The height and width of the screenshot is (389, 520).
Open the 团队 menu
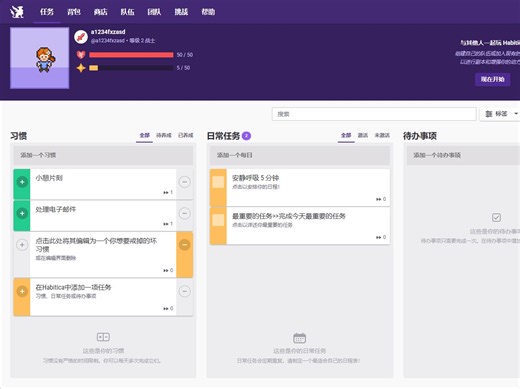pos(154,12)
